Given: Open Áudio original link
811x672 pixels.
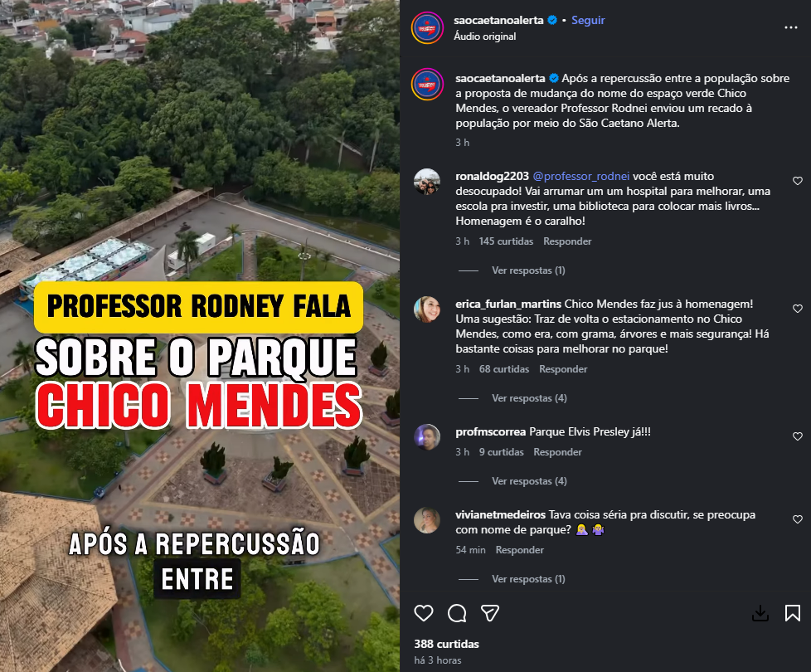Looking at the screenshot, I should tap(484, 37).
